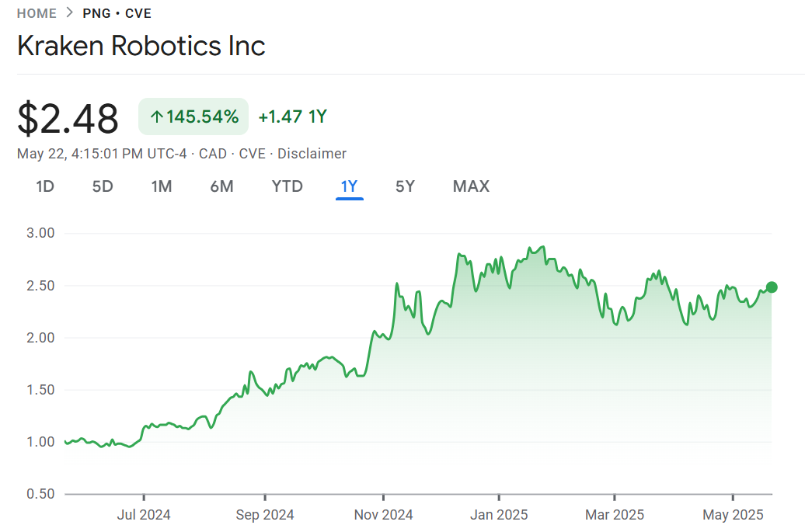
Task: Select the 5D time range tab
Action: coord(103,186)
